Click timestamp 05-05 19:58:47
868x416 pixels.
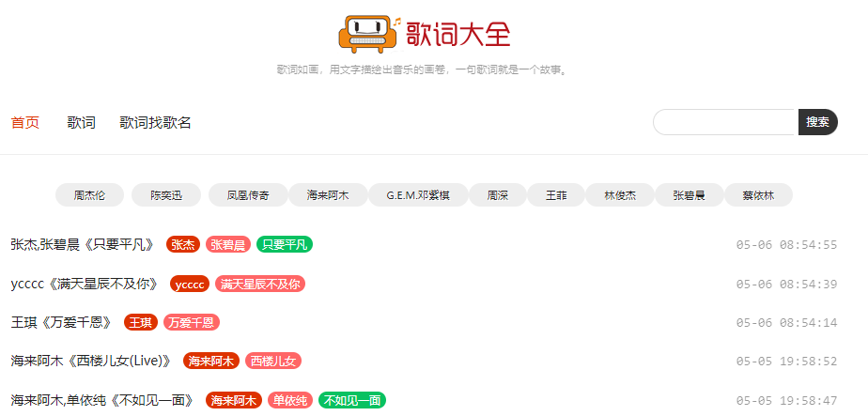point(786,400)
